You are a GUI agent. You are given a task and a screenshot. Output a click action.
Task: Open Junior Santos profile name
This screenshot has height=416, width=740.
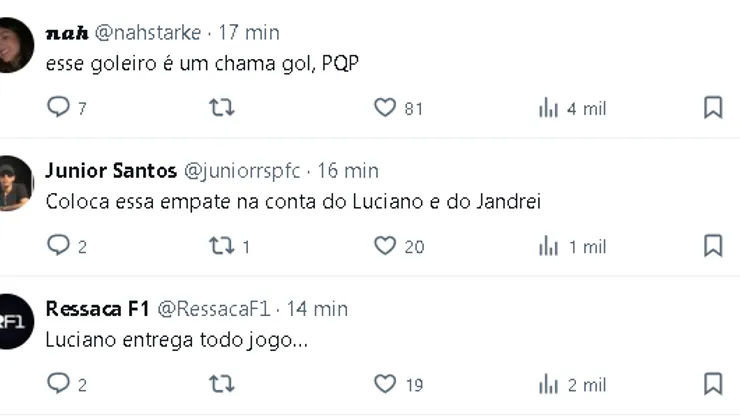click(111, 170)
